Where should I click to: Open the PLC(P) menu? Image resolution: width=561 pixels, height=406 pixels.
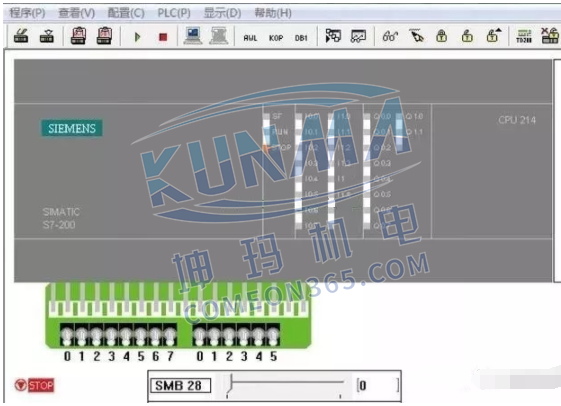[x=174, y=13]
